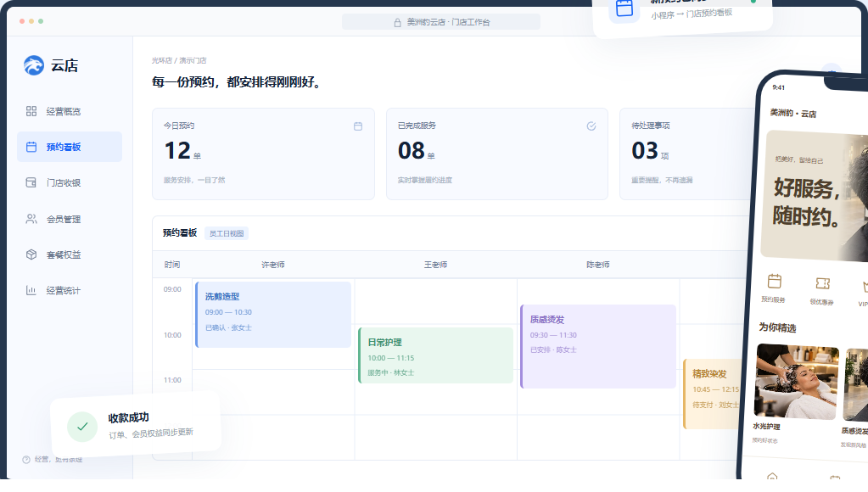Click the check-circle icon on 已完成服务 card

coord(591,126)
